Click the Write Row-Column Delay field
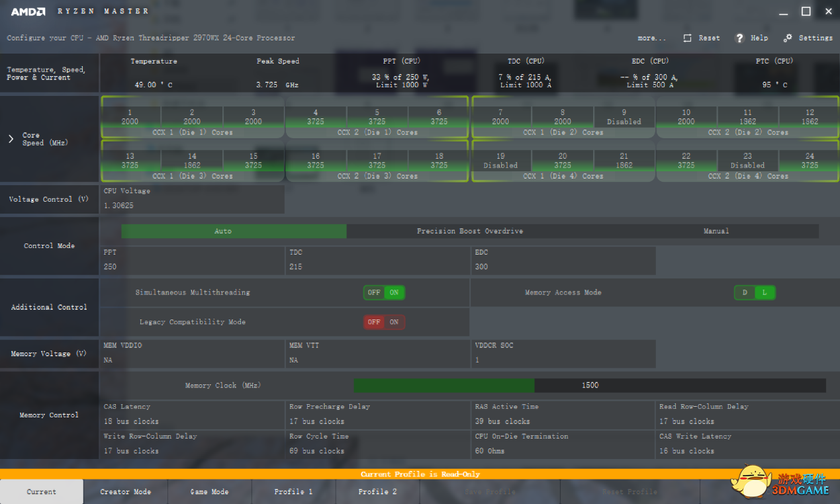840x504 pixels. 193,444
